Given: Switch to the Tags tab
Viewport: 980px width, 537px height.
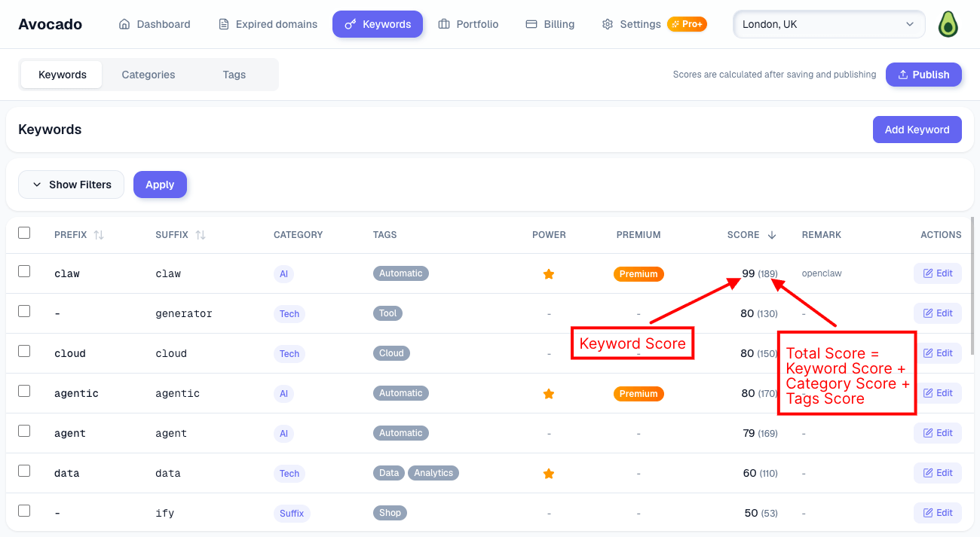Looking at the screenshot, I should 234,75.
